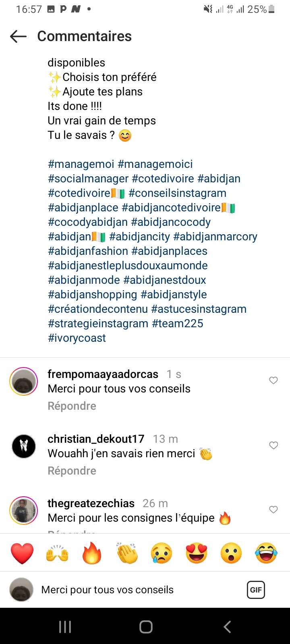Insert the clapping hands emoji
This screenshot has height=644, width=290.
pyautogui.click(x=127, y=553)
